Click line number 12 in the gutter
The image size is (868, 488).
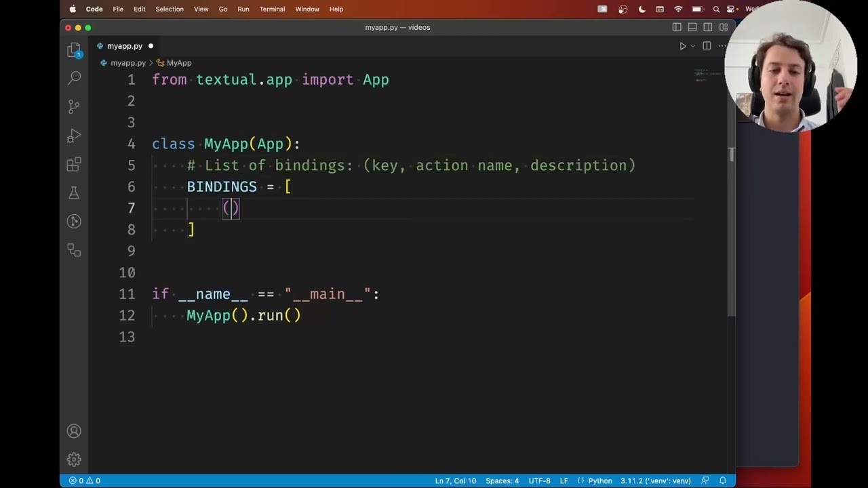127,315
